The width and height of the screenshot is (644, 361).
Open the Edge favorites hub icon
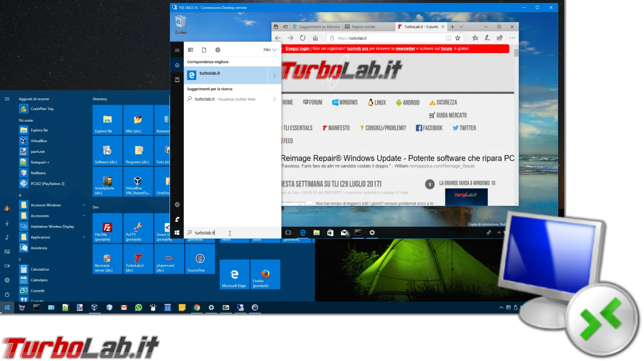click(475, 38)
